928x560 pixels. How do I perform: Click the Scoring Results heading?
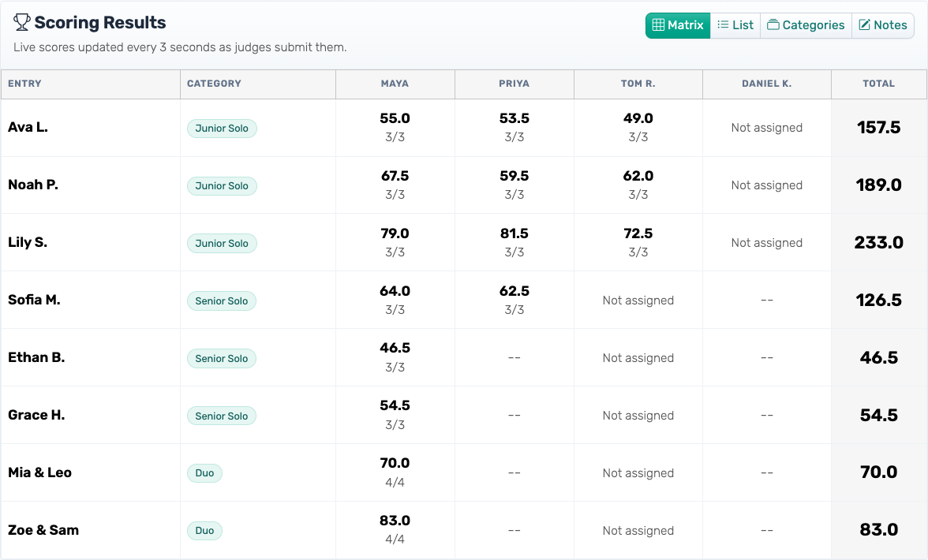(x=100, y=22)
